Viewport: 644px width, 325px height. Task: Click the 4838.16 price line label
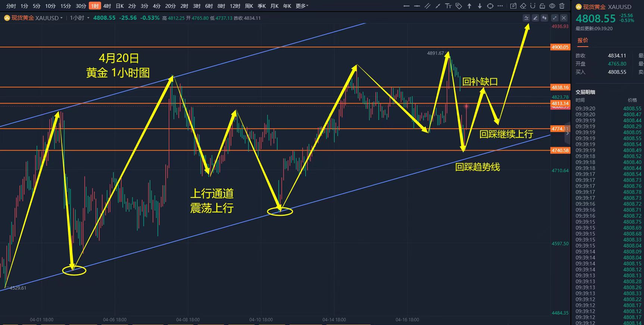tap(560, 87)
